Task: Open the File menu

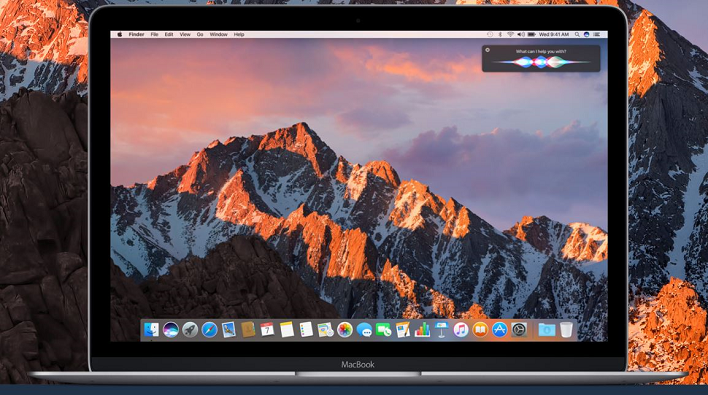Action: (154, 34)
